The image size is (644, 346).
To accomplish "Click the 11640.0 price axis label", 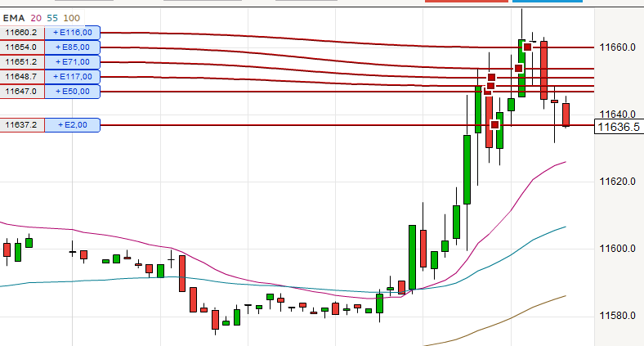I will (617, 115).
